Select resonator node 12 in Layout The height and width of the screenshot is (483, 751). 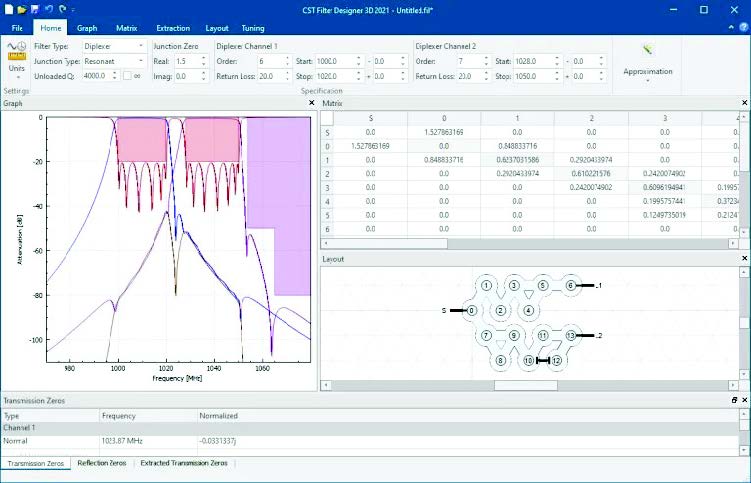[x=556, y=360]
